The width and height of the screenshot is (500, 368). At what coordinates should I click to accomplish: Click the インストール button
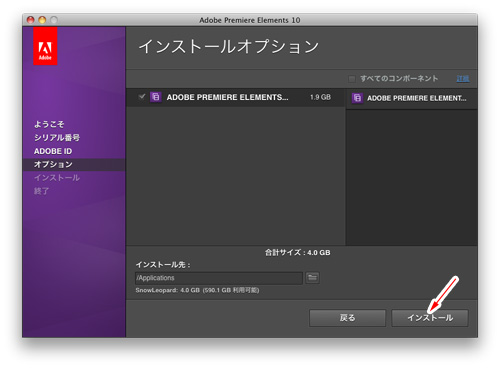(430, 318)
